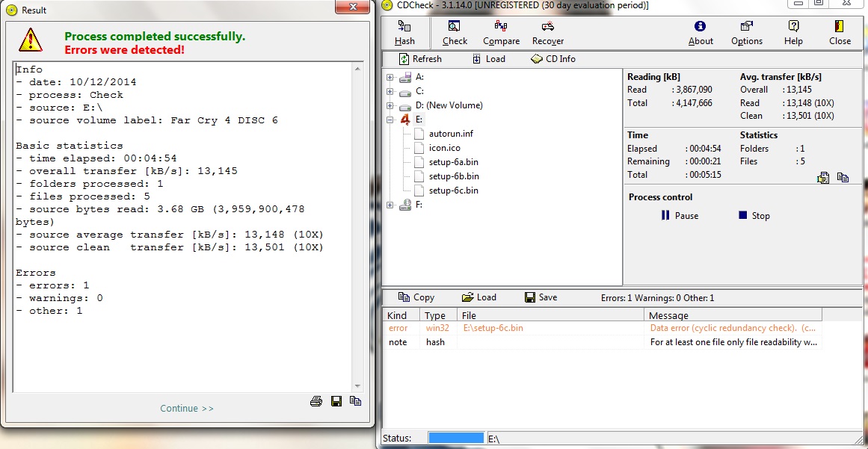Select setup-6c.bin in the file tree
The height and width of the screenshot is (449, 868).
pyautogui.click(x=454, y=191)
